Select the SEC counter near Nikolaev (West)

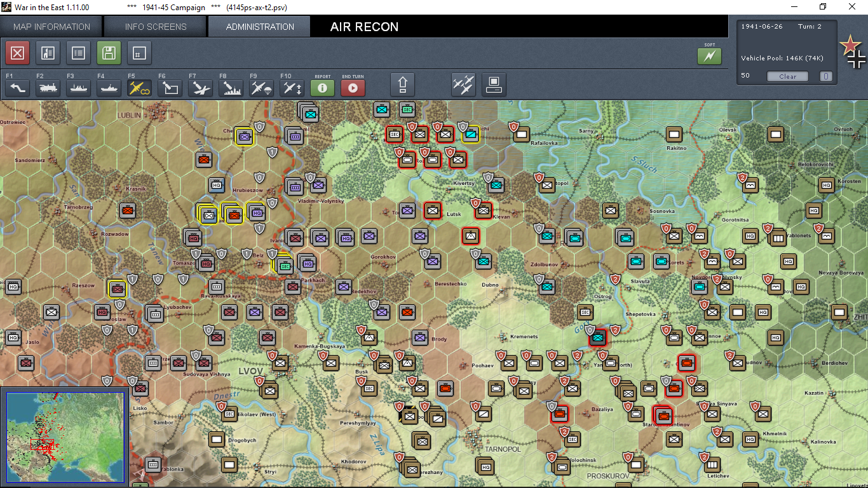coord(229,414)
